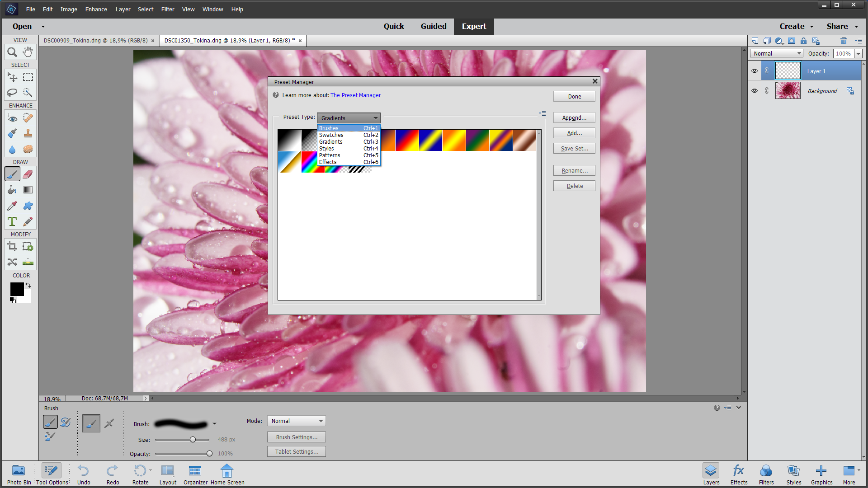Open the layer blend mode dropdown
This screenshot has height=488, width=868.
(x=776, y=53)
